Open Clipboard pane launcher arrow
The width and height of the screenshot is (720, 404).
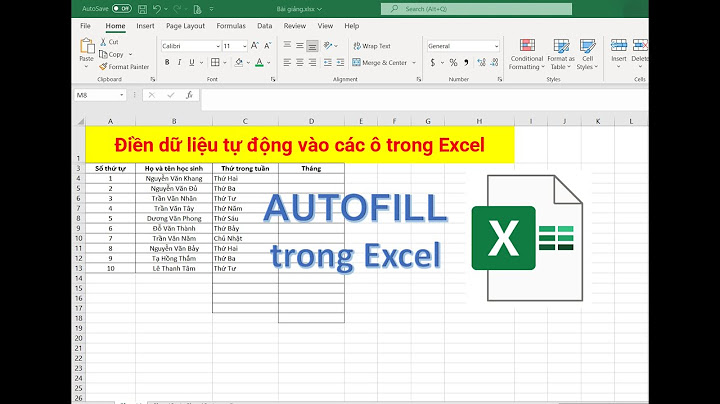[153, 79]
